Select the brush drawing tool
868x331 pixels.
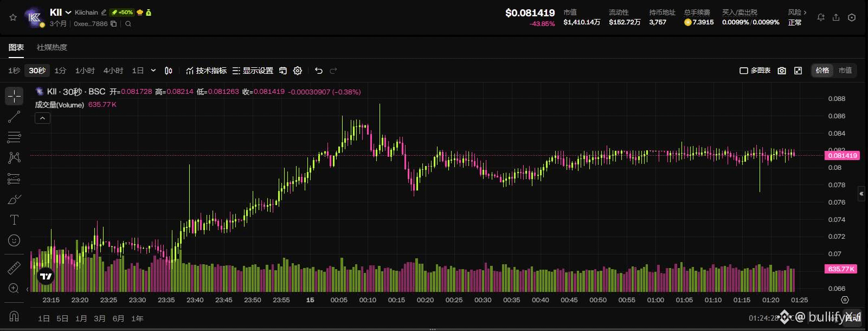[14, 199]
